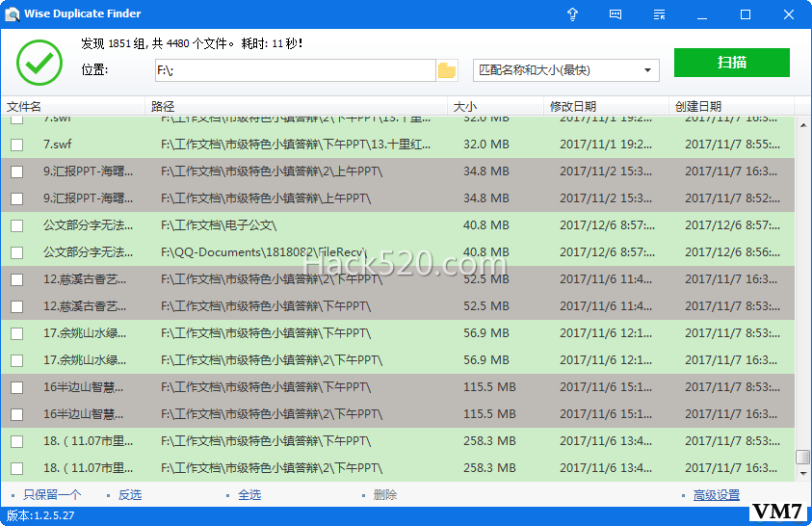The height and width of the screenshot is (526, 812).
Task: Sort by 修改日期 column header
Action: click(607, 107)
